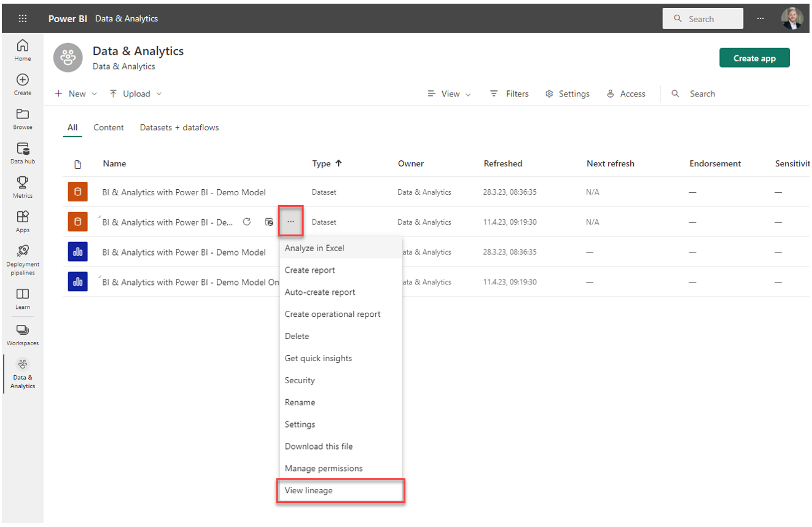The height and width of the screenshot is (527, 812).
Task: Open workspace Access
Action: pyautogui.click(x=626, y=94)
